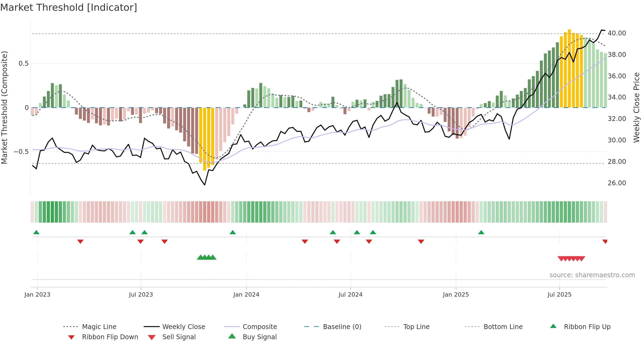This screenshot has height=362, width=644.
Task: Click the Jan 2024 x-axis label
Action: pyautogui.click(x=246, y=294)
